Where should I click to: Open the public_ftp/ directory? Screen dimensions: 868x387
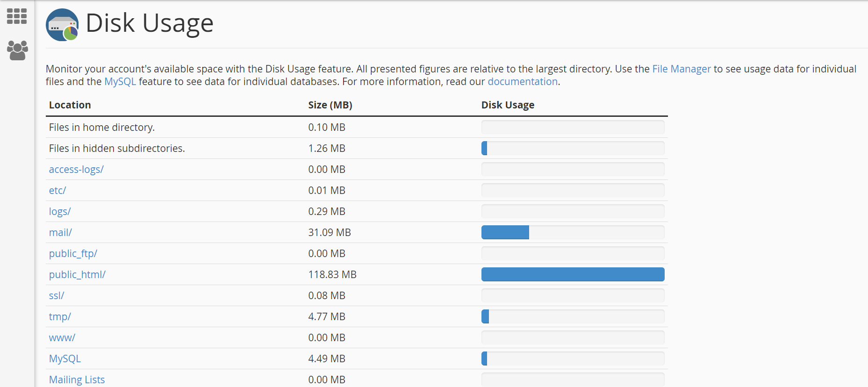(x=73, y=254)
